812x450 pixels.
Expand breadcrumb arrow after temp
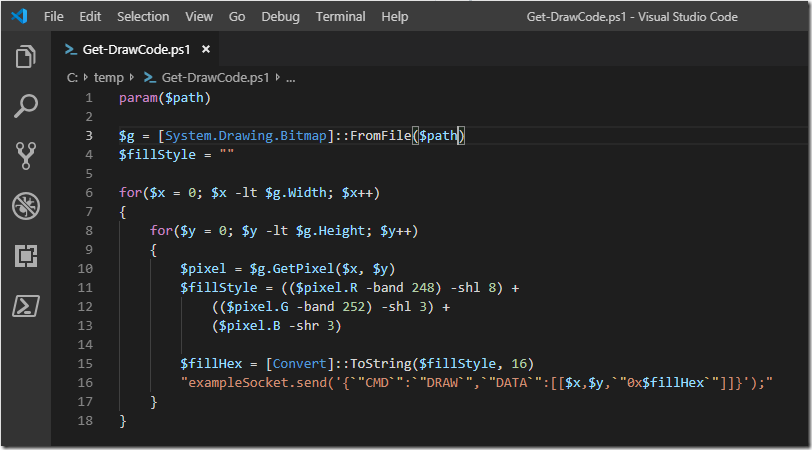(132, 78)
